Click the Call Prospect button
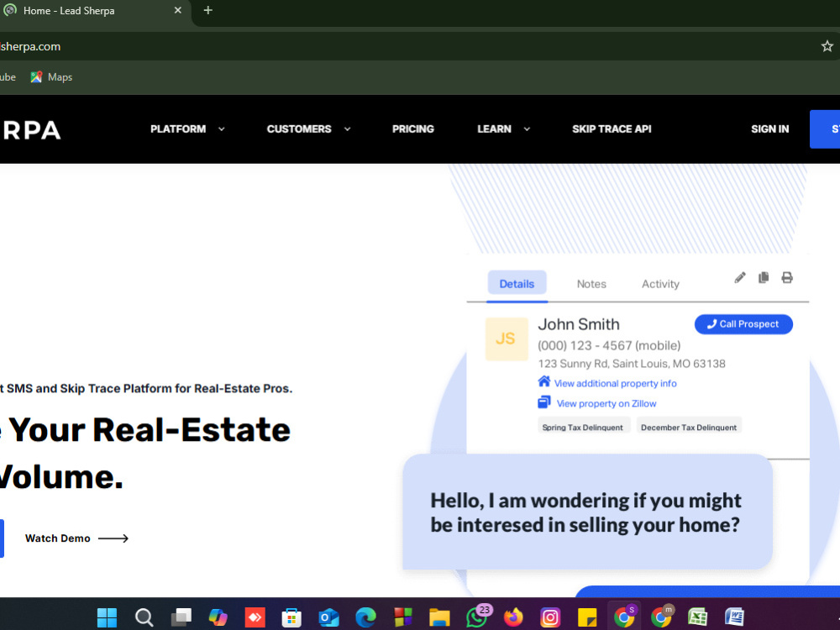This screenshot has width=840, height=630. (743, 324)
